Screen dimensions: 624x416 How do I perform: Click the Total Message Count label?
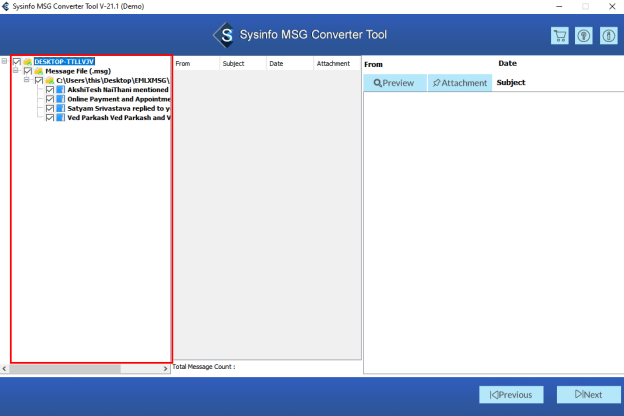point(203,367)
